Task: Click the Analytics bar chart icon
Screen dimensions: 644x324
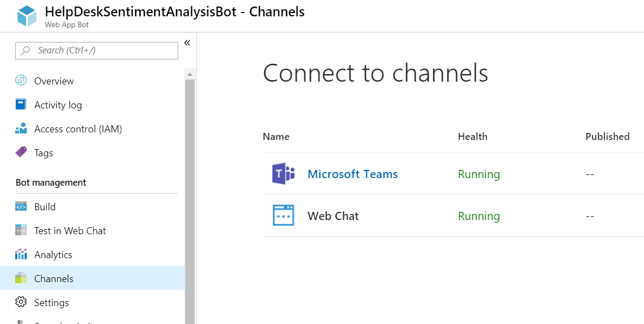Action: pyautogui.click(x=21, y=254)
